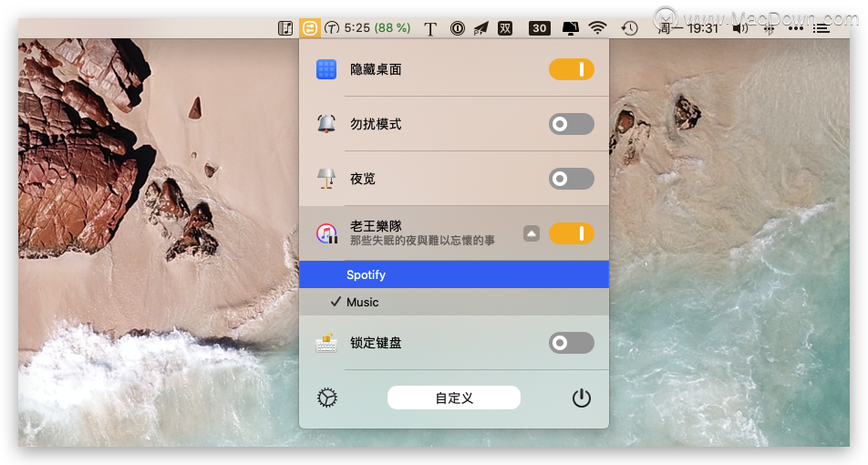868x465 pixels.
Task: Enable the 锁定键盘 switch
Action: pyautogui.click(x=572, y=343)
